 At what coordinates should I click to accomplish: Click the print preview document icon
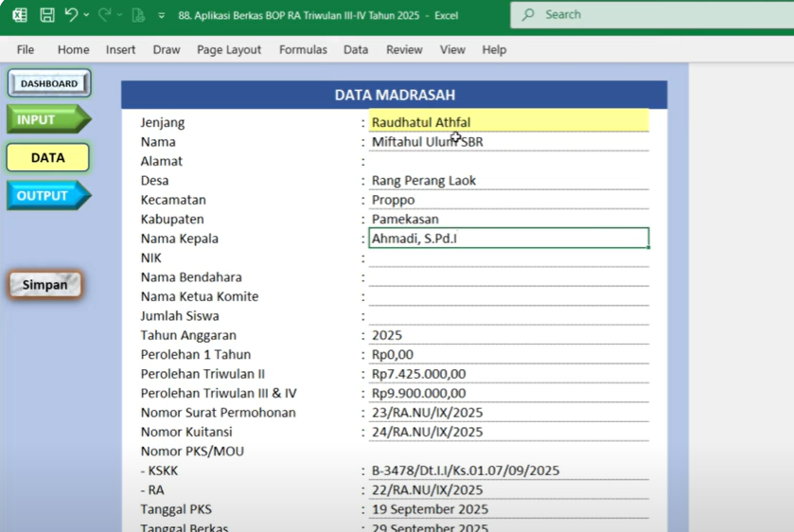(138, 15)
